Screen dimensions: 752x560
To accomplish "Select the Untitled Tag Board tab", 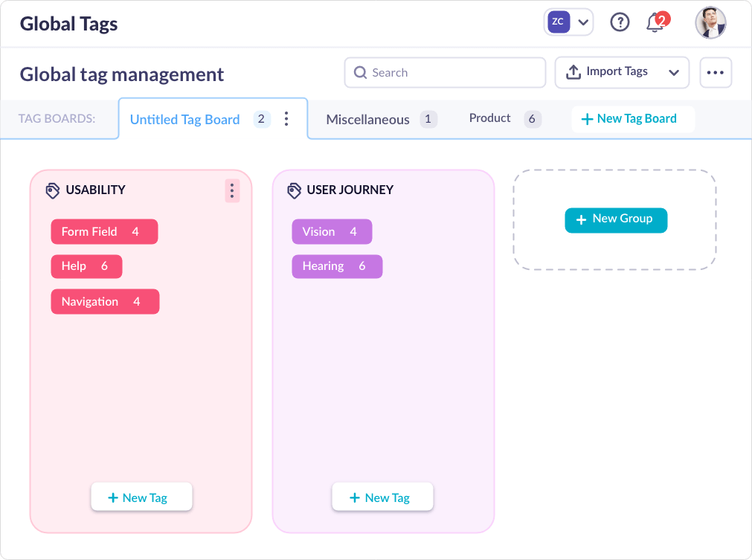I will [184, 120].
